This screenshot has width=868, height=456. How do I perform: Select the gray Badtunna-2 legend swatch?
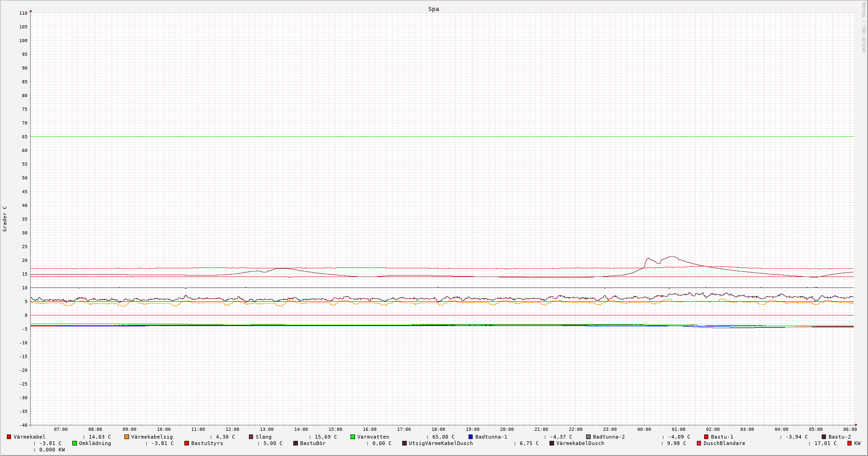pyautogui.click(x=588, y=437)
